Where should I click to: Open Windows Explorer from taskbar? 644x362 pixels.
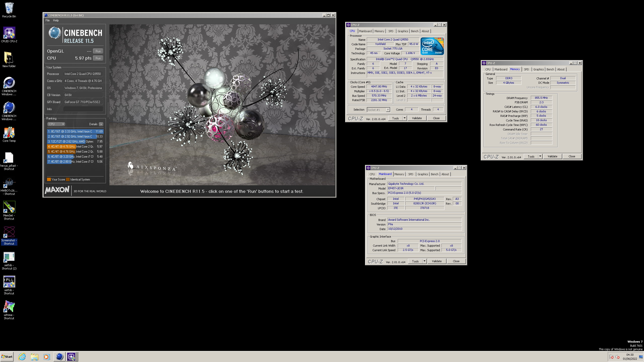pos(34,356)
